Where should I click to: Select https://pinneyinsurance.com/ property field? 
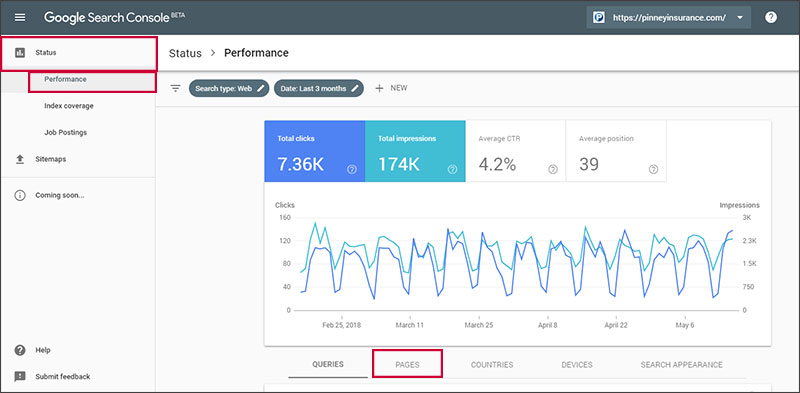click(668, 17)
